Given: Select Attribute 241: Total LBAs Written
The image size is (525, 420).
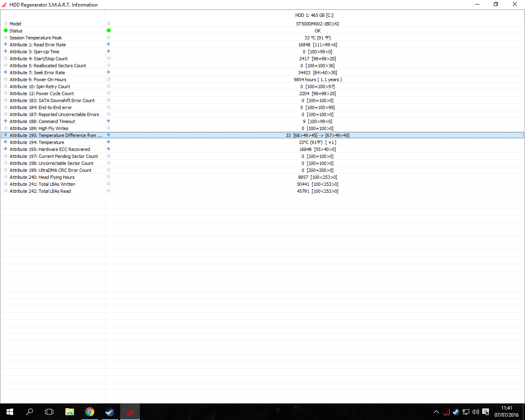Looking at the screenshot, I should click(x=43, y=184).
